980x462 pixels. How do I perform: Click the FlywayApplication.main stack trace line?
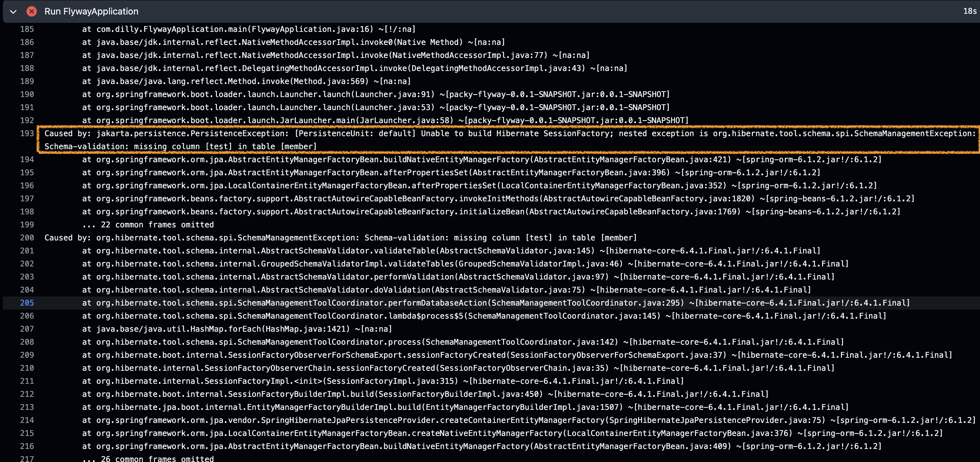249,29
